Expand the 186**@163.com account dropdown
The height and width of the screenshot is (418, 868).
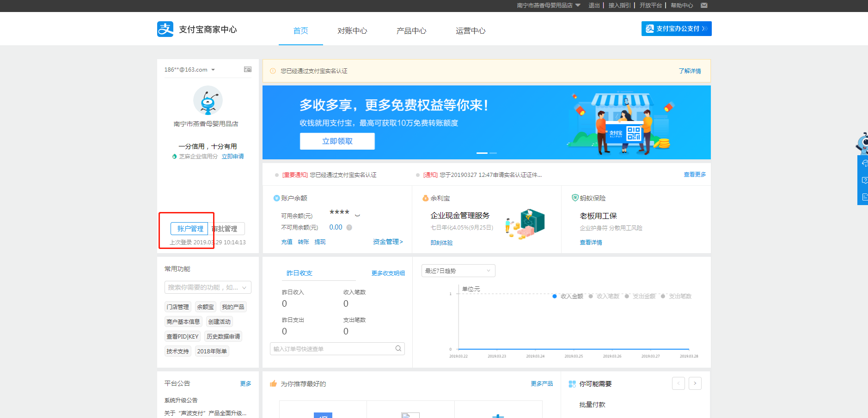pos(213,70)
